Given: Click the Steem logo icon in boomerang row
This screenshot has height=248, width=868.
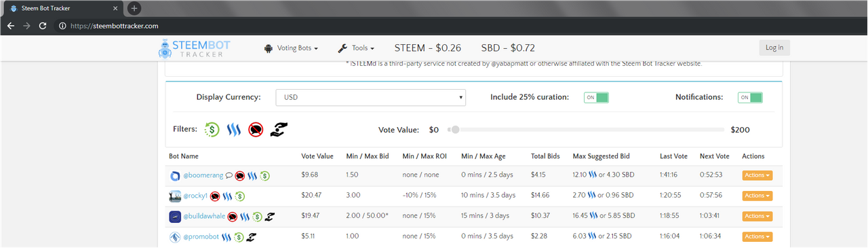Looking at the screenshot, I should (252, 176).
